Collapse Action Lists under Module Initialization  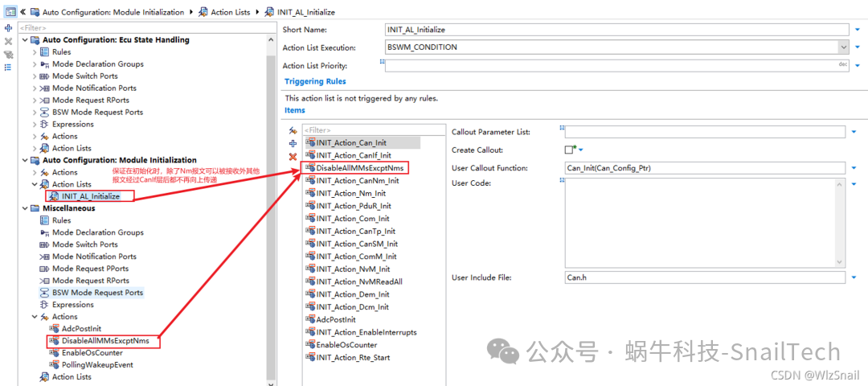(x=35, y=184)
